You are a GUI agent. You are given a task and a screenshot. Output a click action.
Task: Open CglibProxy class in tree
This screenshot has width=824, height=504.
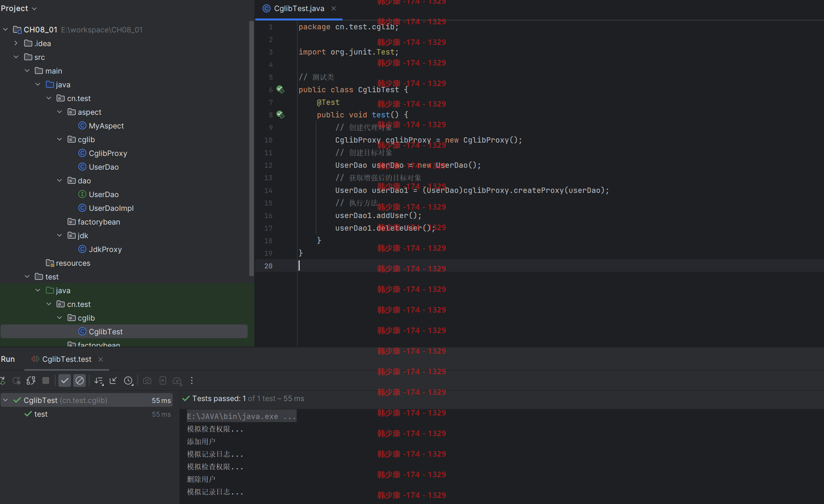click(108, 153)
